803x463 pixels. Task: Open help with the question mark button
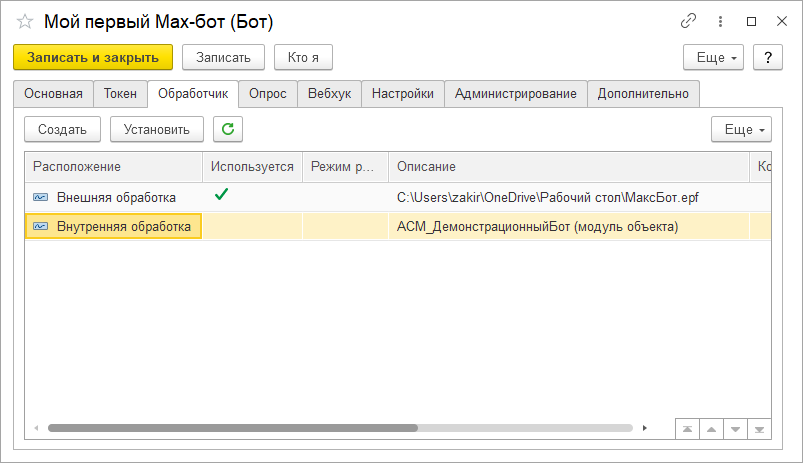(x=768, y=57)
